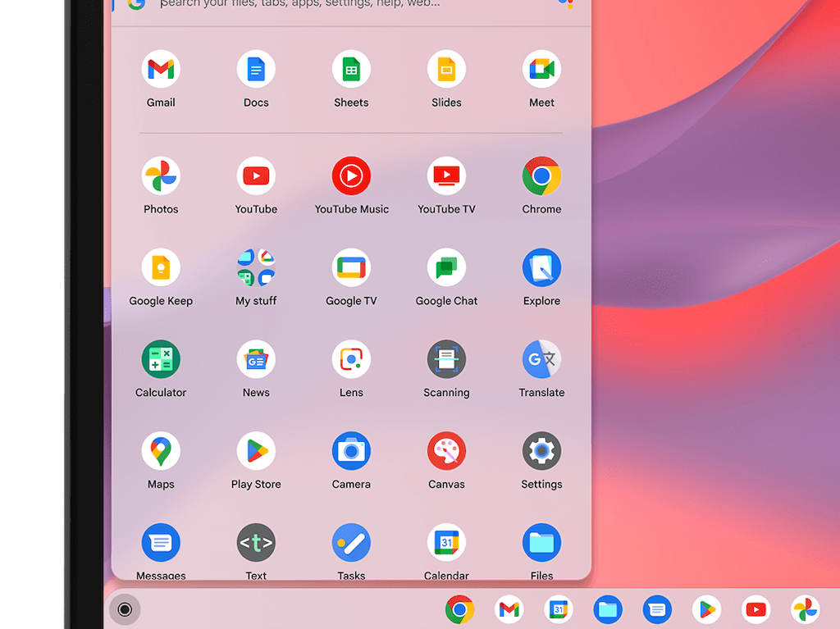Screen dimensions: 840x629
Task: Launch Google Docs from launcher
Action: (x=256, y=69)
